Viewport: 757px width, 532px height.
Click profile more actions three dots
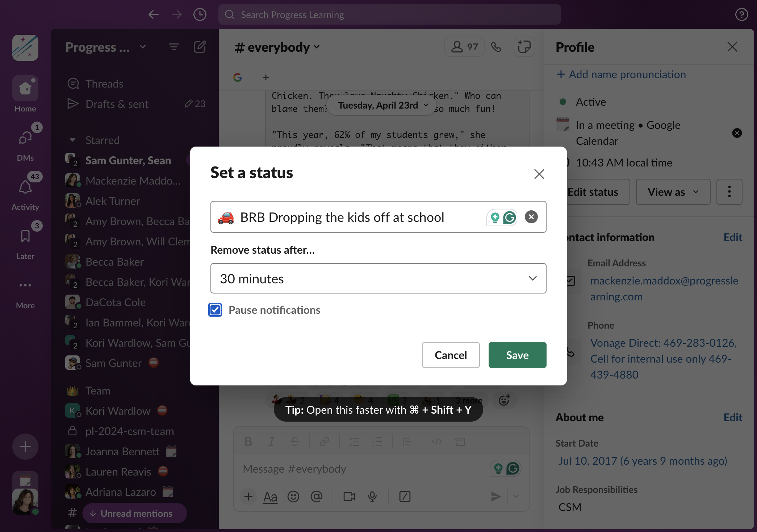(729, 192)
